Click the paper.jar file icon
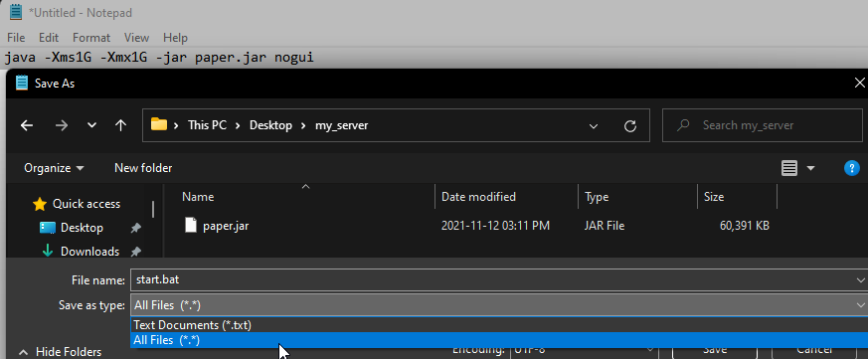 [x=191, y=225]
